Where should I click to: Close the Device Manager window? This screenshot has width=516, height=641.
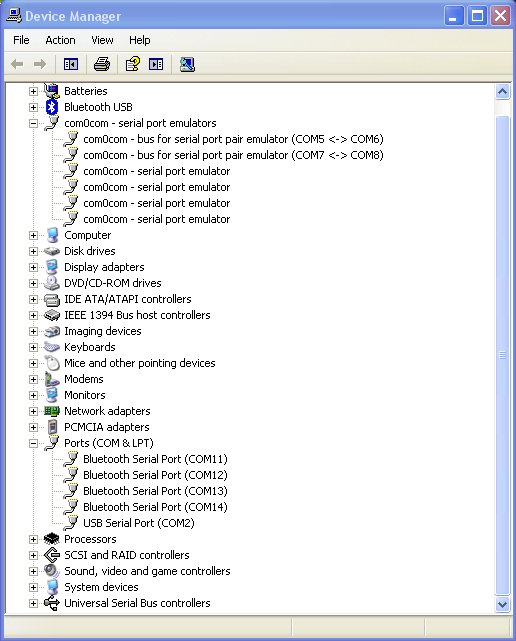[500, 16]
